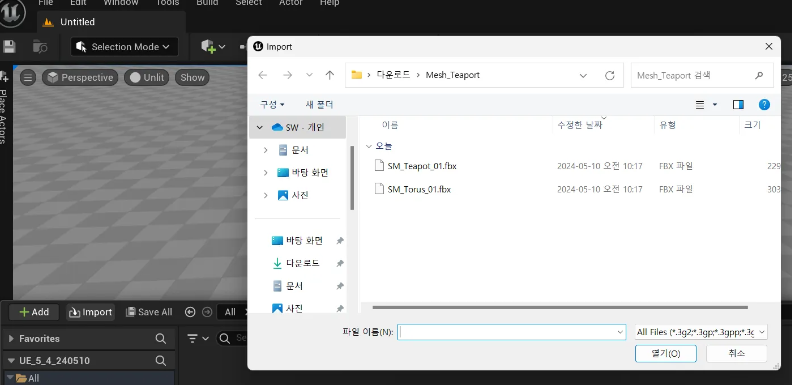Click the Unreal Engine logo icon
Image resolution: width=792 pixels, height=385 pixels.
click(11, 14)
